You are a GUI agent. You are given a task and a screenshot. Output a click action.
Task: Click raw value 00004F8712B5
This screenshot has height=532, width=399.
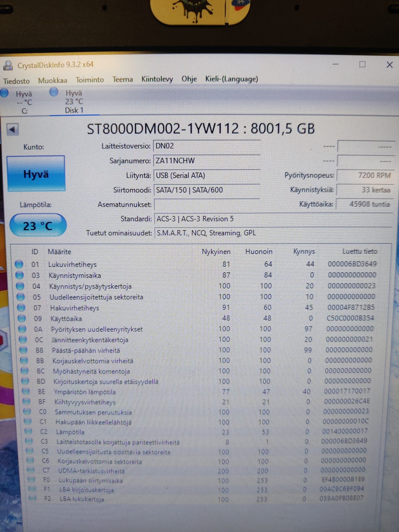point(351,307)
